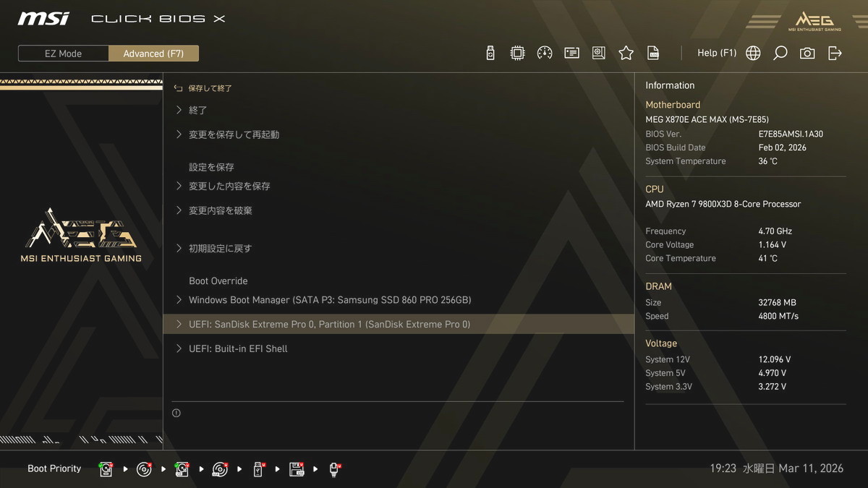Expand 初期設定に戻す option
Image resolution: width=868 pixels, height=488 pixels.
[x=220, y=248]
